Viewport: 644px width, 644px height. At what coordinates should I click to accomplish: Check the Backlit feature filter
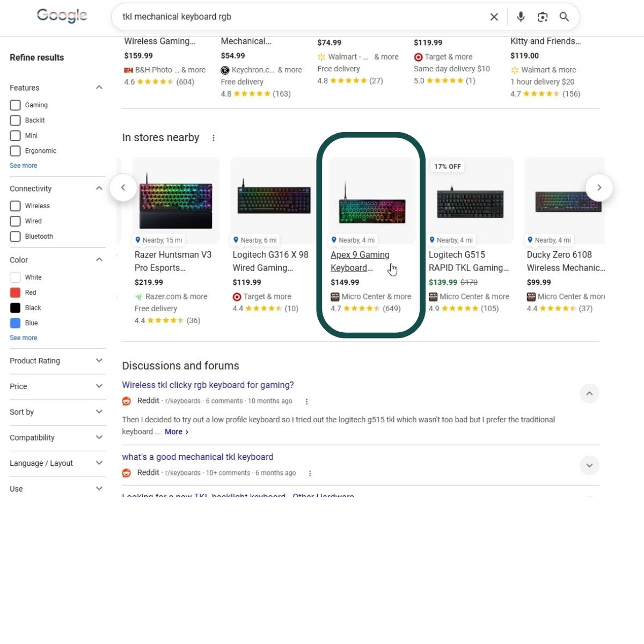16,120
